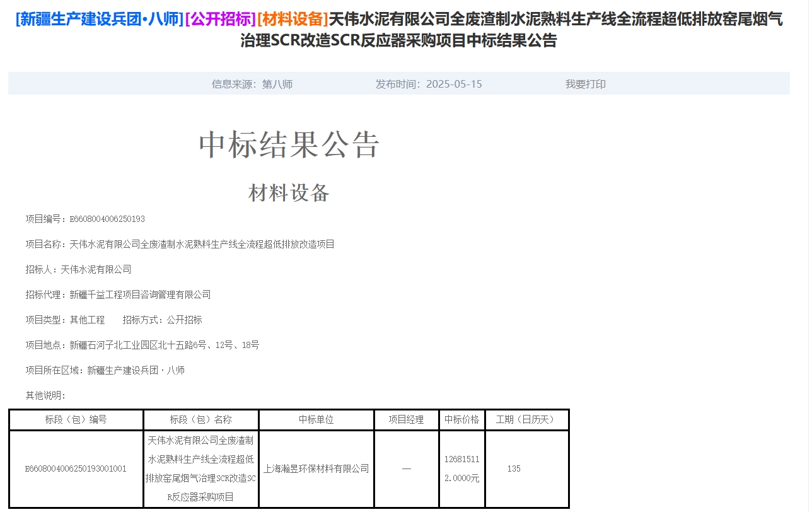Click the 材料设备 subheading
812x512 pixels.
coord(289,193)
